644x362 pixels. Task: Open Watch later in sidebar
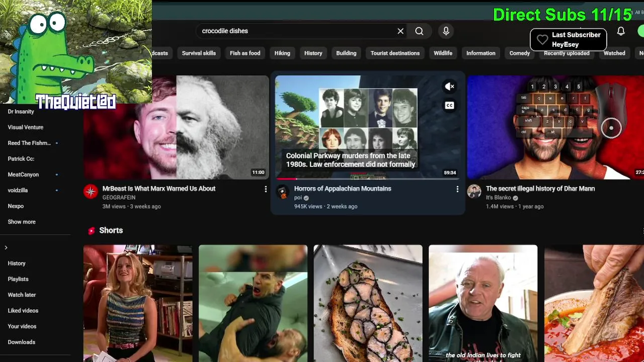pyautogui.click(x=22, y=295)
